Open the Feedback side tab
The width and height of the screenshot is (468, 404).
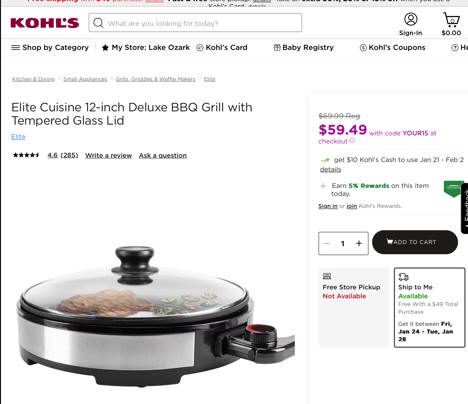(x=465, y=208)
